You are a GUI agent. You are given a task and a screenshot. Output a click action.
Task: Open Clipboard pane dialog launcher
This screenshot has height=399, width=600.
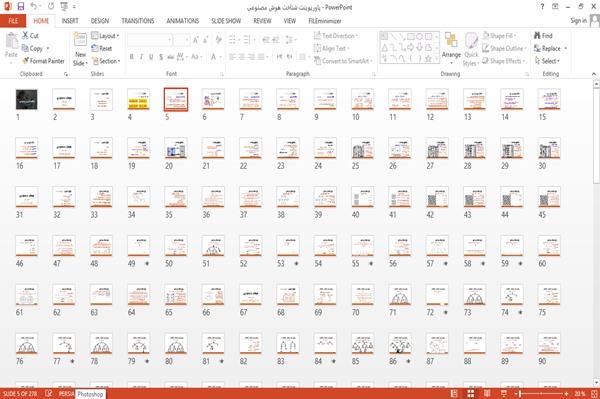[66, 74]
